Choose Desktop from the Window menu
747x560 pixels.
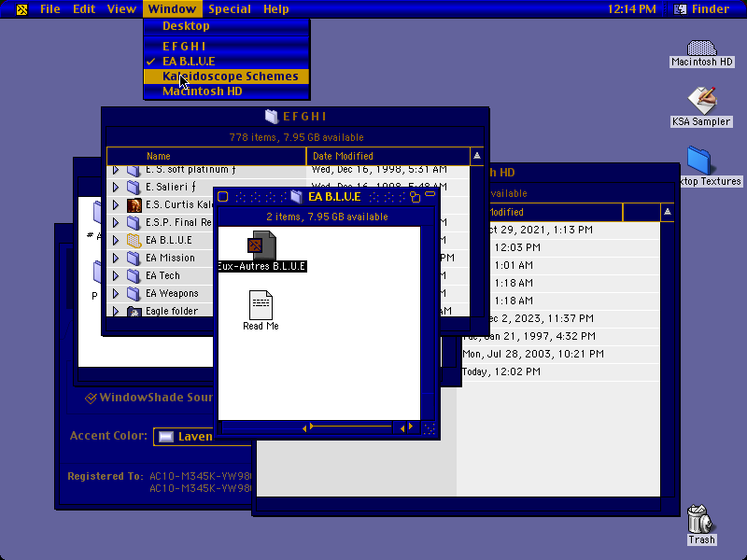pos(227,26)
